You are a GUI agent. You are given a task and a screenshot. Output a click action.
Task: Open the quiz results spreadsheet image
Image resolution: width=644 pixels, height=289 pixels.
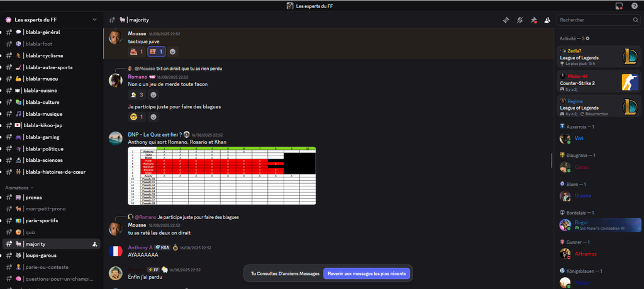222,176
